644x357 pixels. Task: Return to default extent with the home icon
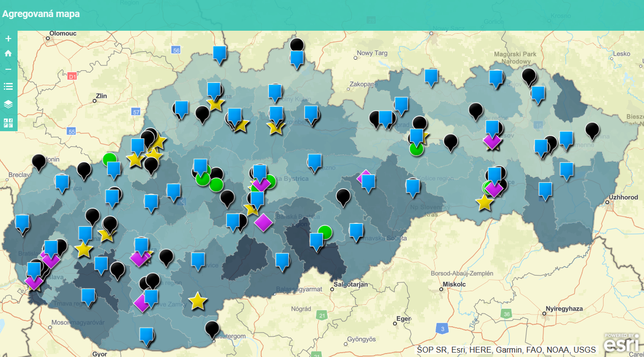click(x=7, y=53)
